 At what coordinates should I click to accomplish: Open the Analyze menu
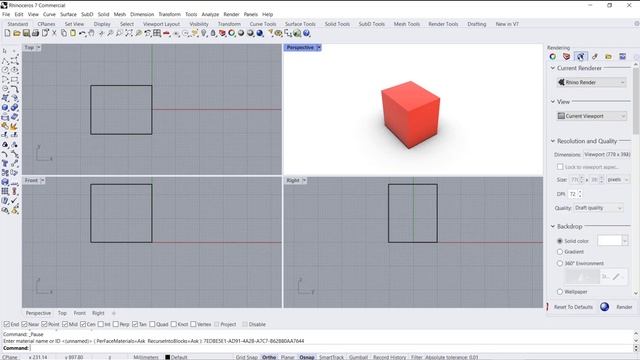(x=210, y=14)
